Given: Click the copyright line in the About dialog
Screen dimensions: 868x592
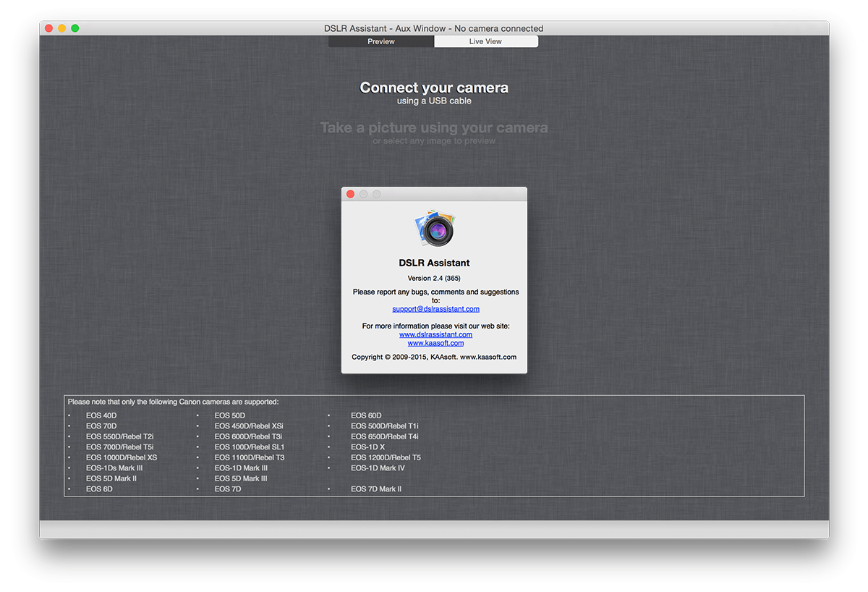Looking at the screenshot, I should tap(434, 357).
